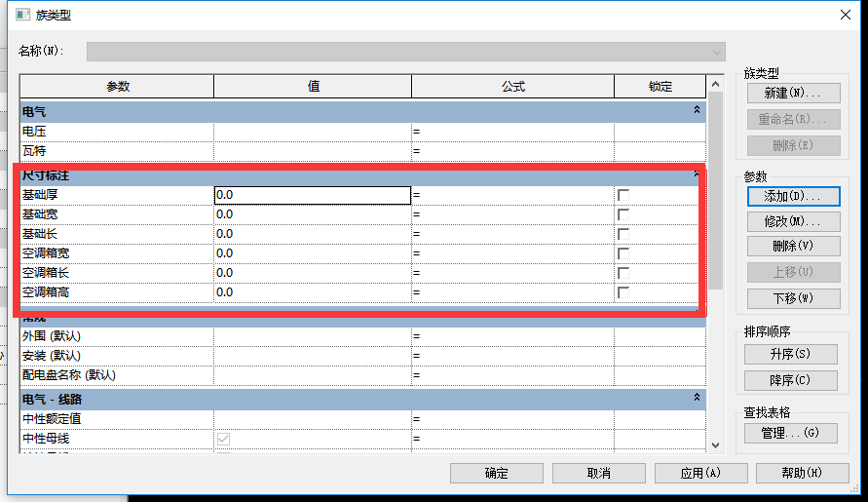Click the 基础长 value cell

click(312, 234)
